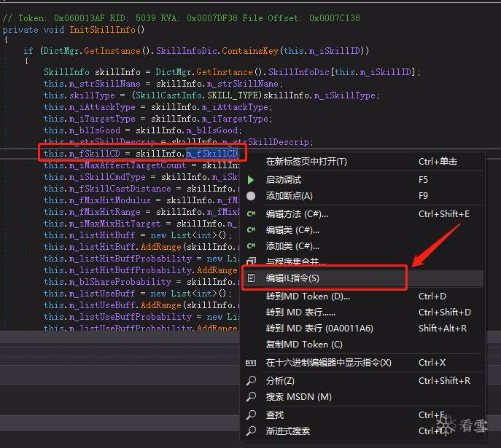Click the 编辑IL指令 document icon
The height and width of the screenshot is (448, 501).
click(x=251, y=278)
